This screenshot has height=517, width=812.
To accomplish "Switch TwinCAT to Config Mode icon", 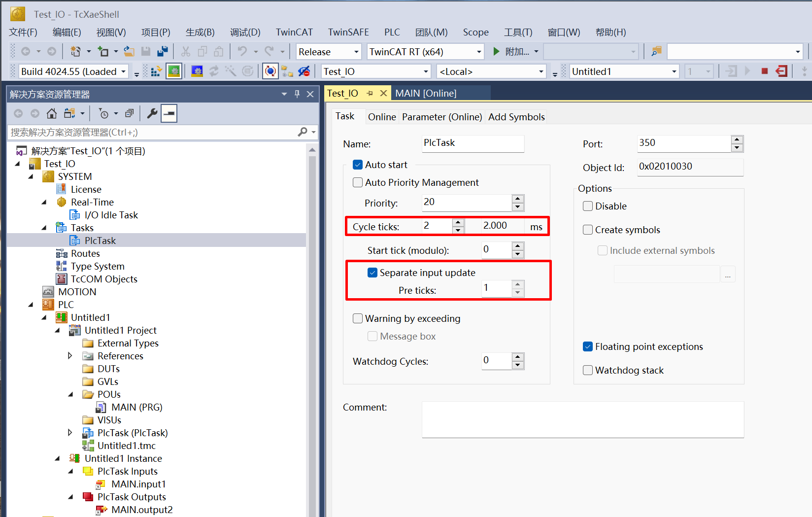I will (x=197, y=71).
